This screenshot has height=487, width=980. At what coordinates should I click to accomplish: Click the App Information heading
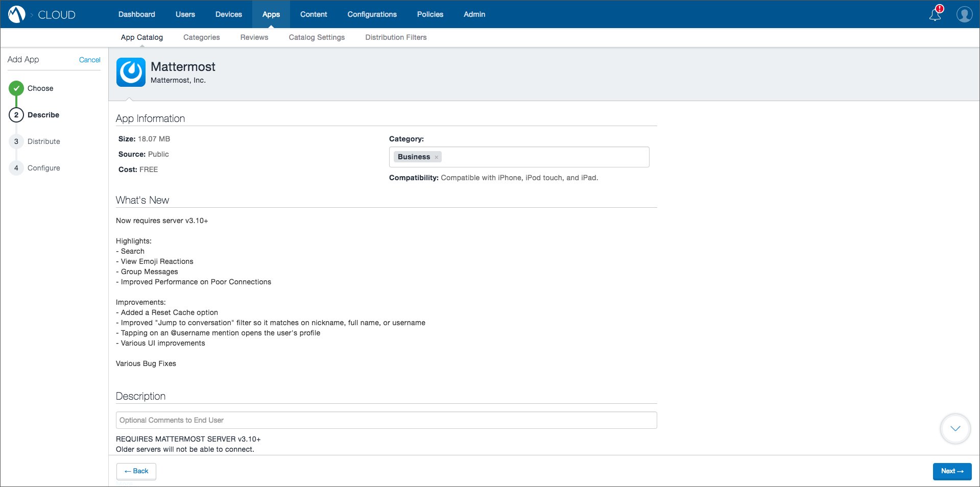pyautogui.click(x=151, y=118)
